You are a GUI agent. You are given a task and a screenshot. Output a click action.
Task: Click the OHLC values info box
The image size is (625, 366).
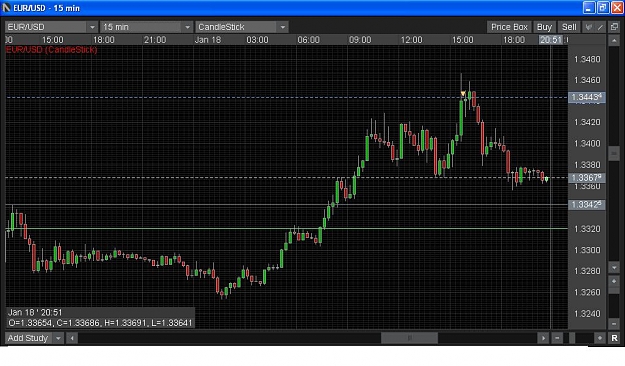pyautogui.click(x=100, y=317)
